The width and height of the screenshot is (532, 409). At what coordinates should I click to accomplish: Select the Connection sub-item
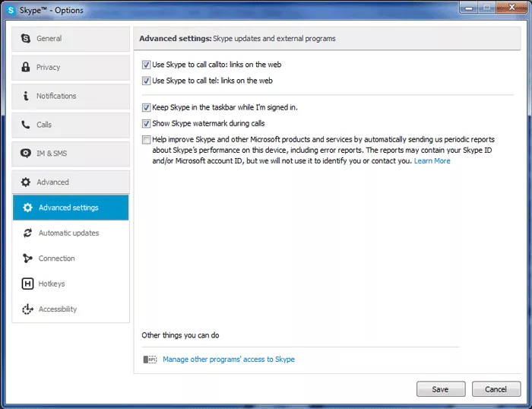pyautogui.click(x=71, y=258)
